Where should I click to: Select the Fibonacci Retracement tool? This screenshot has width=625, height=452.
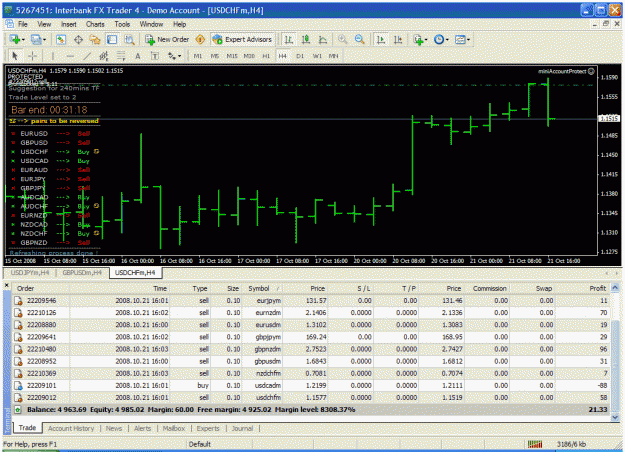pyautogui.click(x=121, y=56)
